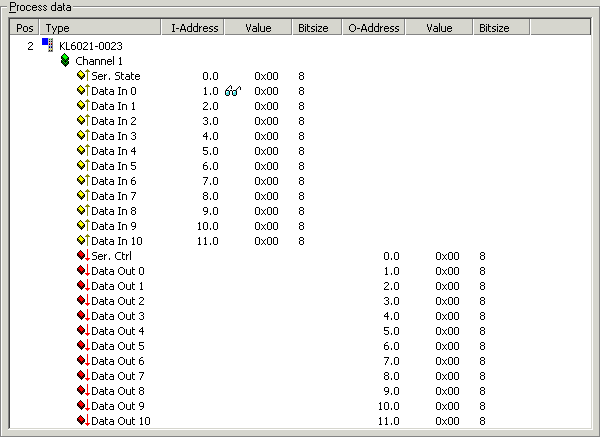
Task: Click the input icon next to Data In 10
Action: click(x=83, y=240)
